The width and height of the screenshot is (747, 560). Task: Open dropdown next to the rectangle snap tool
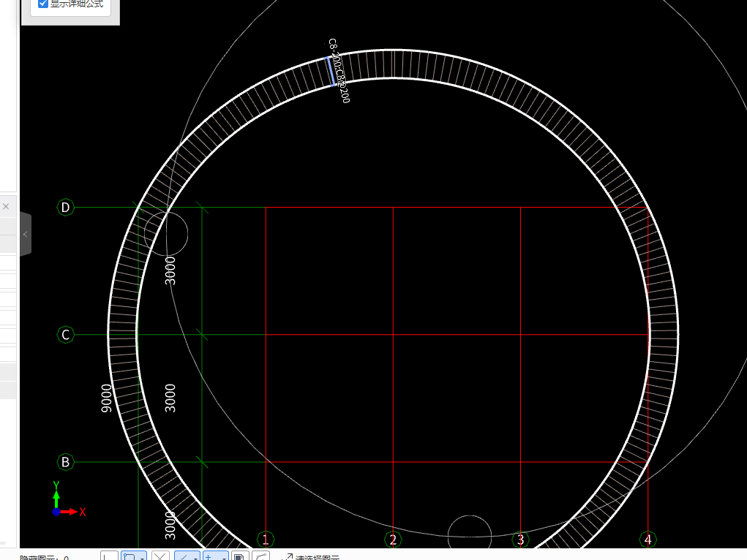pyautogui.click(x=143, y=558)
